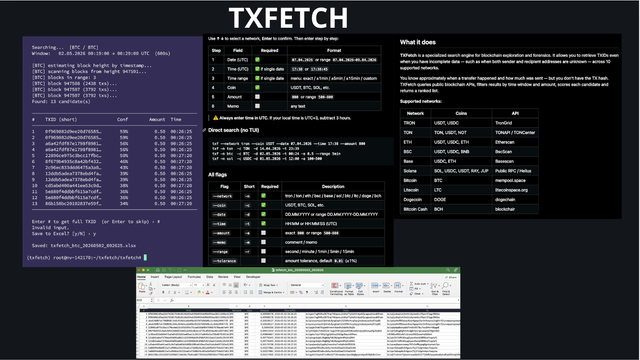Click the formula fx icon in Excel
The image size is (640, 360).
[x=171, y=300]
